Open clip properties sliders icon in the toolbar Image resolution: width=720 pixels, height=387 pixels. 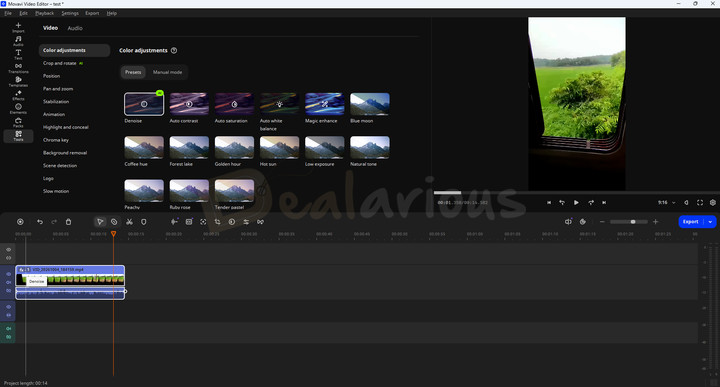(246, 222)
